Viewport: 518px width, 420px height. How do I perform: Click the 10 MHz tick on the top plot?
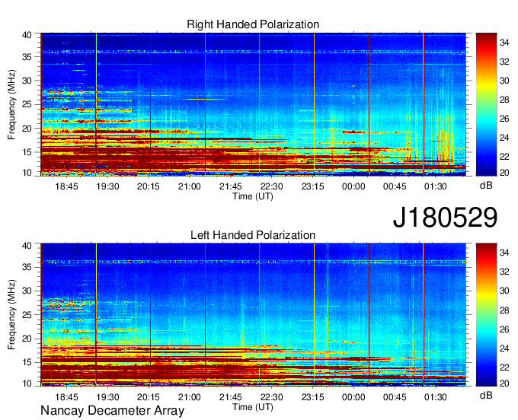point(27,173)
